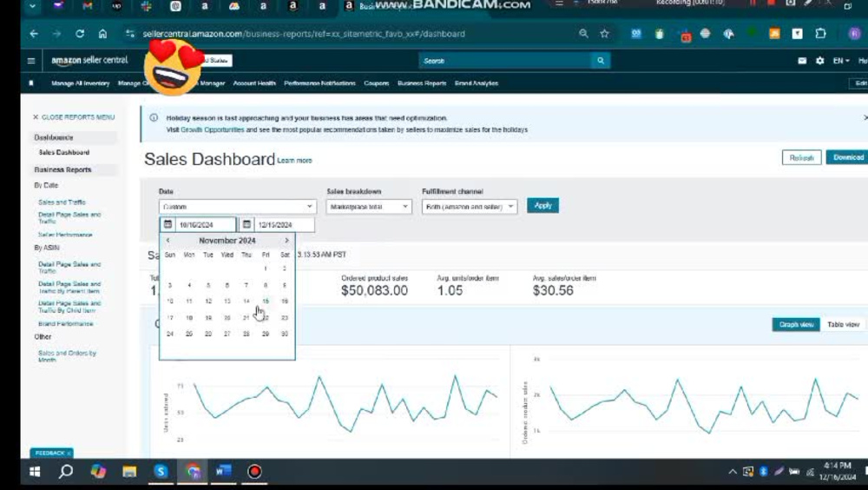Screen dimensions: 868x490
Task: Switch to Chrome in the taskbar
Action: tap(193, 471)
